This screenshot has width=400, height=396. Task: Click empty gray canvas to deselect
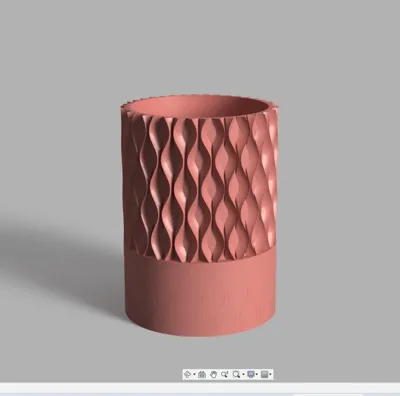(x=333, y=100)
